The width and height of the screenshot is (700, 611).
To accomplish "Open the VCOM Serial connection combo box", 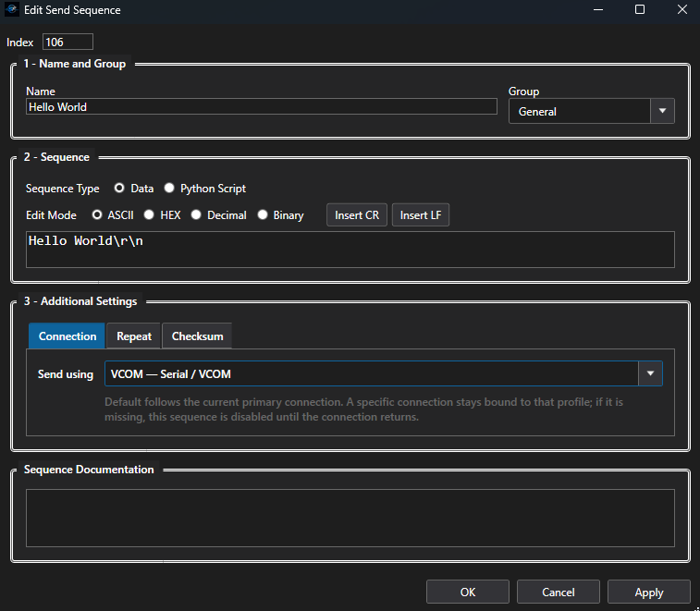I will tap(384, 373).
